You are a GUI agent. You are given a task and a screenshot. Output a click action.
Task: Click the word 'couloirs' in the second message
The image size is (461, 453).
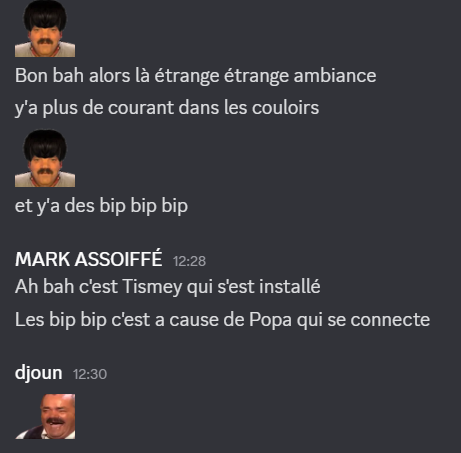[x=285, y=108]
